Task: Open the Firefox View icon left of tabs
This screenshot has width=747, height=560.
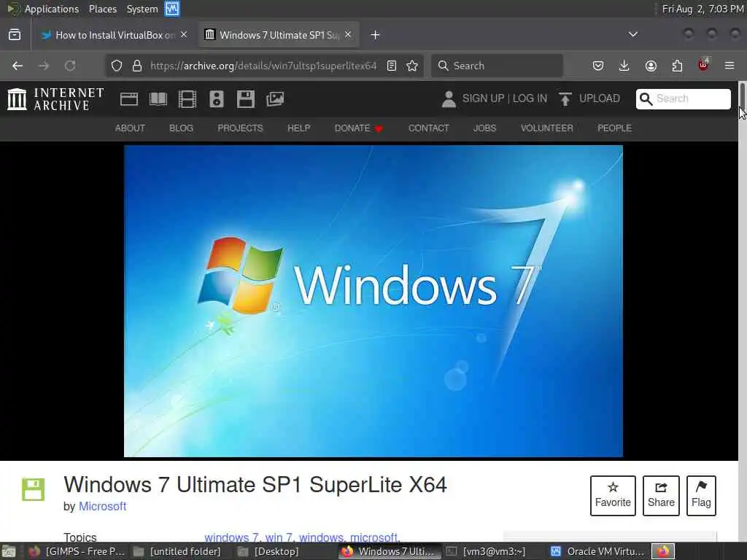Action: tap(15, 35)
